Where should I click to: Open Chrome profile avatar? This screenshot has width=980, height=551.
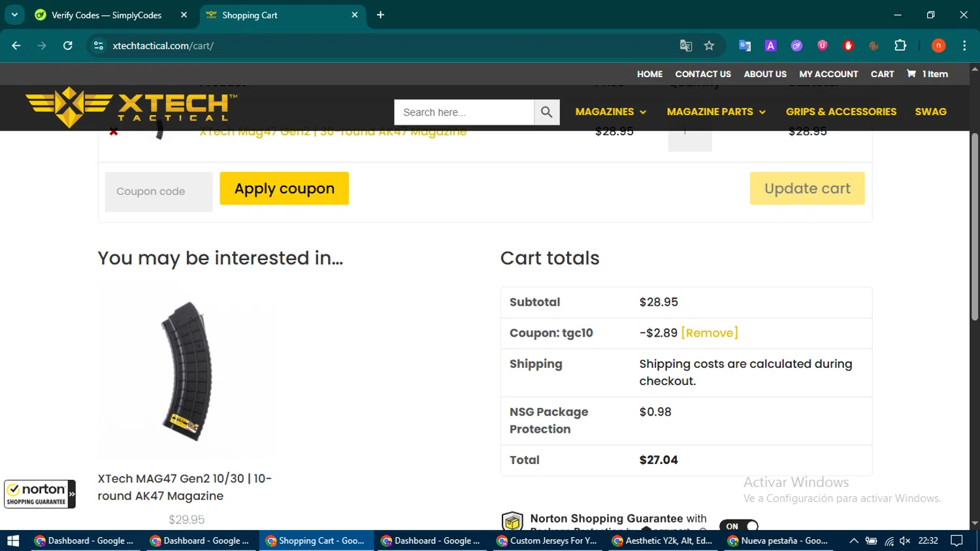(938, 46)
